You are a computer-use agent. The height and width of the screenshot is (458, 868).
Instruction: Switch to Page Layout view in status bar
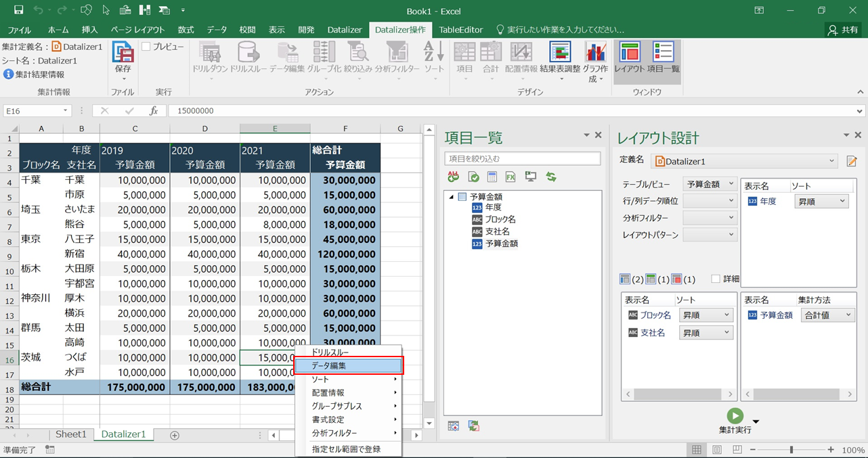pos(717,450)
